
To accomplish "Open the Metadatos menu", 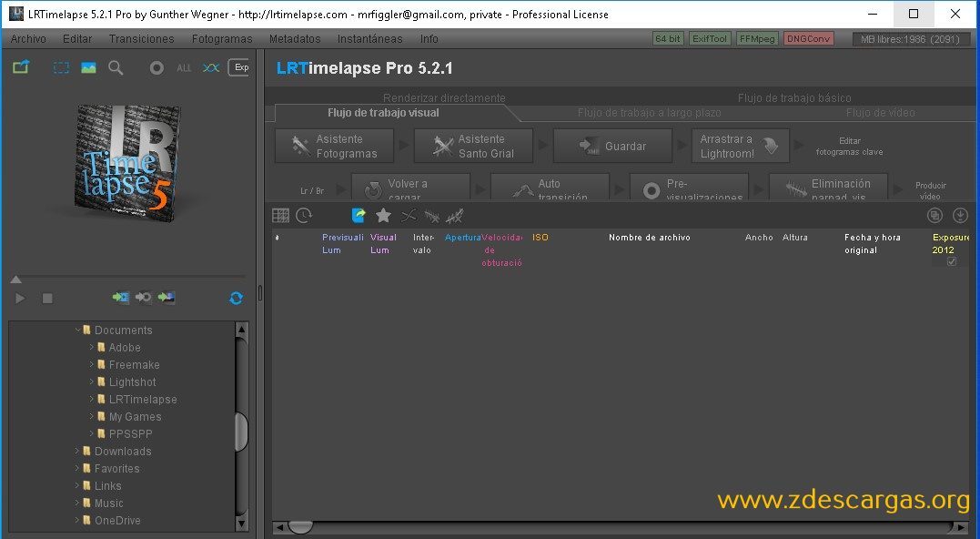I will [x=295, y=39].
